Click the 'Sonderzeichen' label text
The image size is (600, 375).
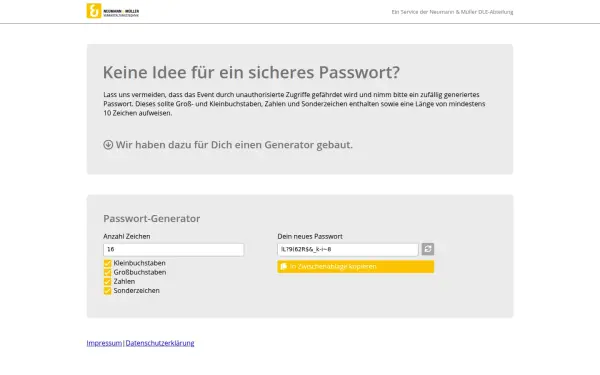point(137,291)
